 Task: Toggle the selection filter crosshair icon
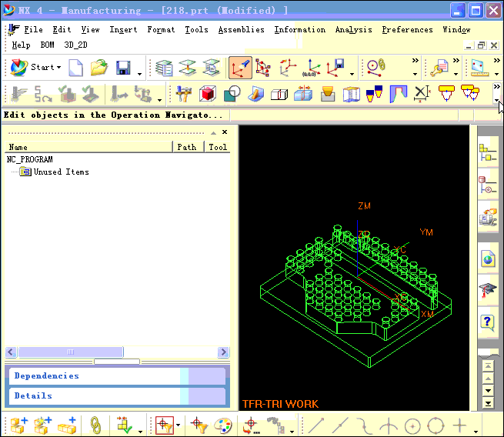tap(165, 425)
